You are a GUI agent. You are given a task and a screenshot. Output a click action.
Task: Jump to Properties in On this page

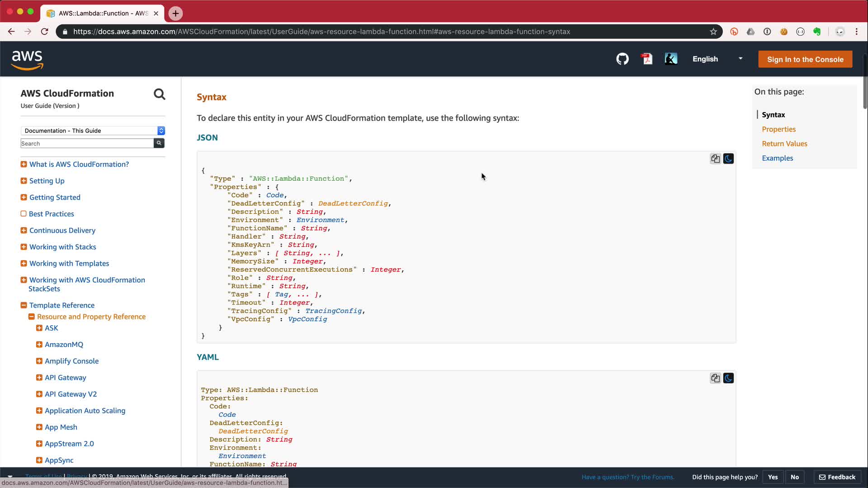coord(778,129)
